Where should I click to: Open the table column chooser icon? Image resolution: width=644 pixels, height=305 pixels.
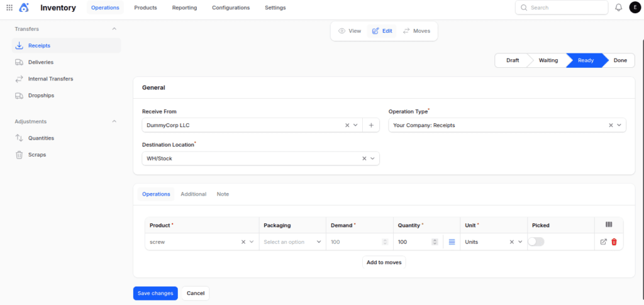pos(609,225)
